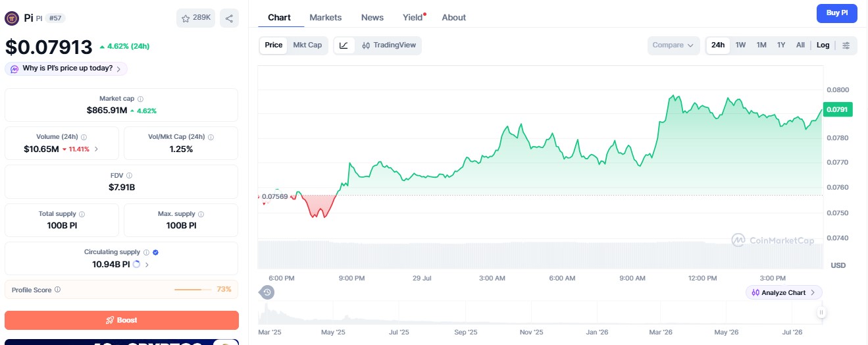
Task: Click the Boost button
Action: pyautogui.click(x=122, y=320)
